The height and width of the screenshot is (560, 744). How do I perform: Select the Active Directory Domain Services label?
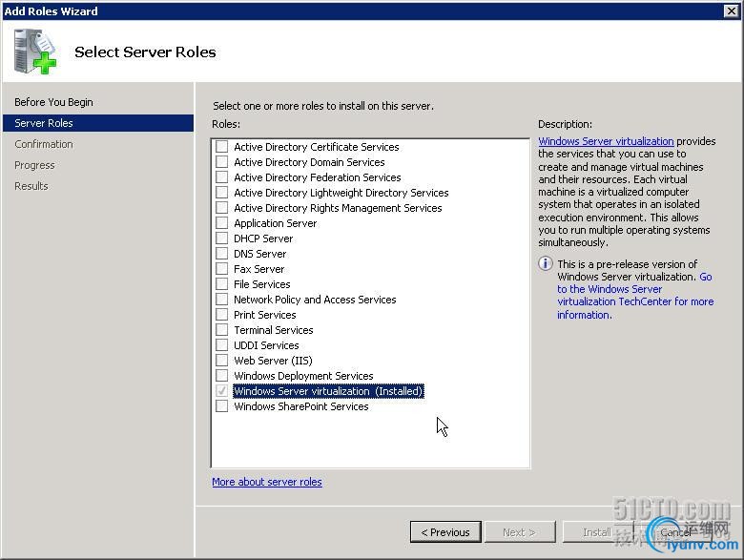[x=309, y=162]
